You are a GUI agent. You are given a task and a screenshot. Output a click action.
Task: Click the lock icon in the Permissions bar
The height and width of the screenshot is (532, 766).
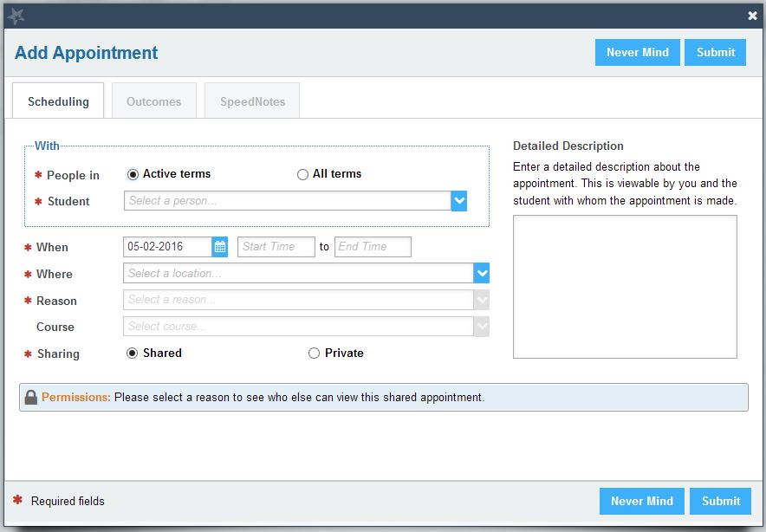(x=31, y=396)
